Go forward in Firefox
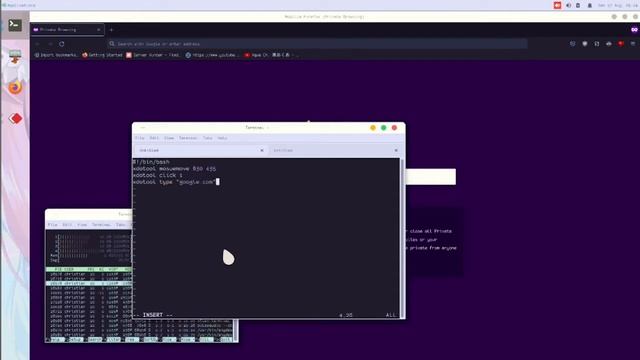 pos(50,44)
